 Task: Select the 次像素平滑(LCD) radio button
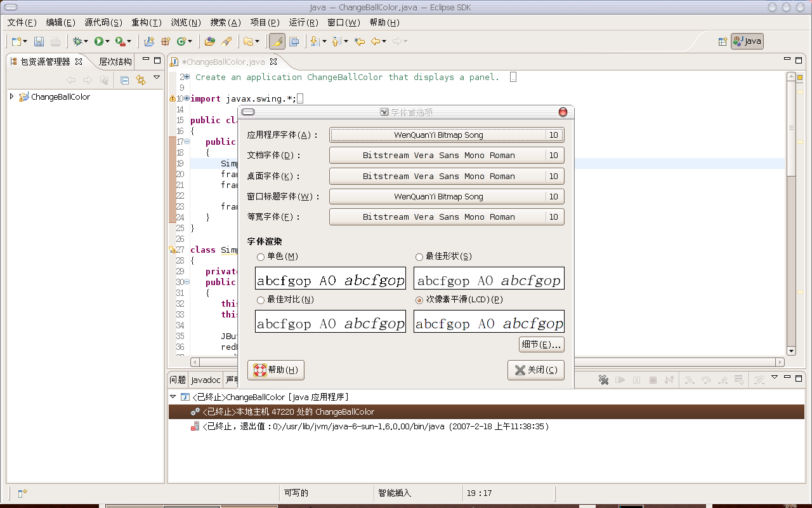[419, 300]
